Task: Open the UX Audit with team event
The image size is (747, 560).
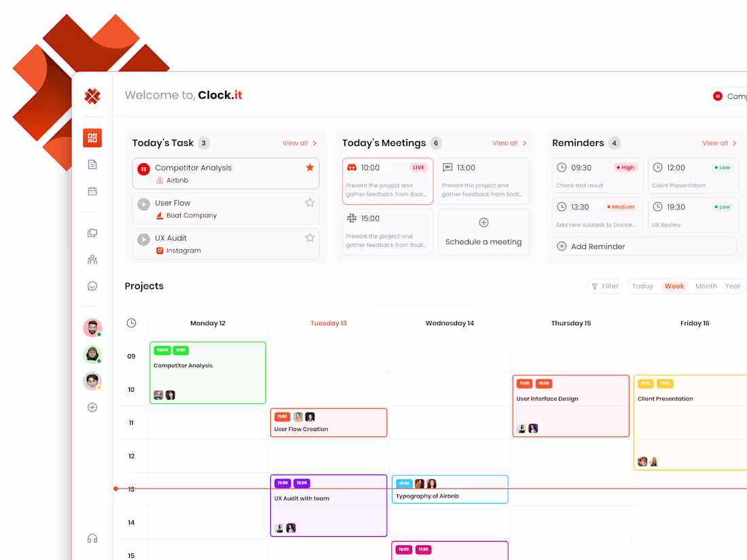Action: [x=329, y=506]
